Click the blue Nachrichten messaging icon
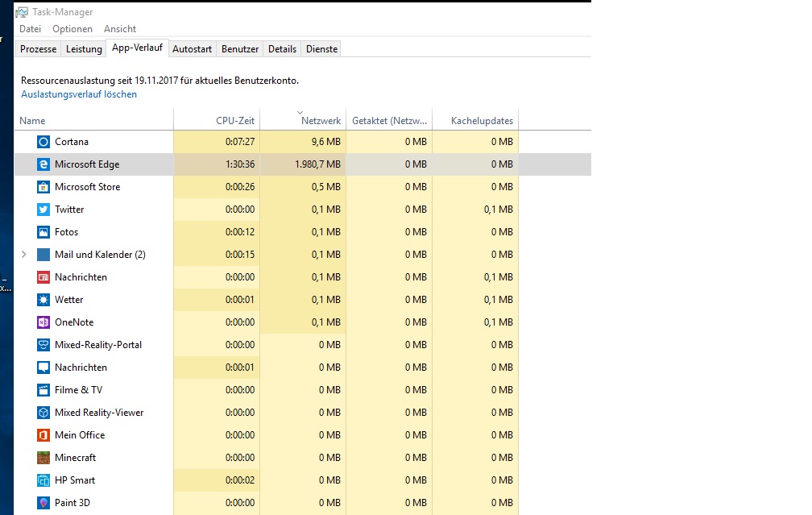 (x=43, y=368)
